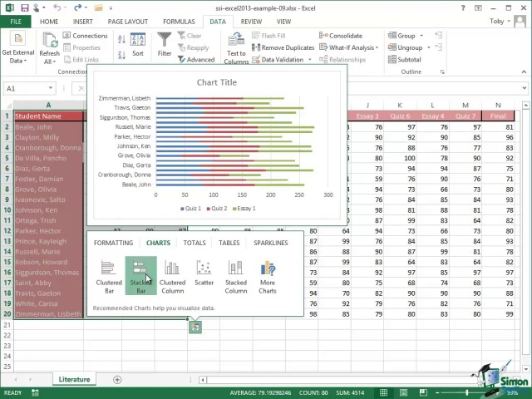The width and height of the screenshot is (532, 399).
Task: Open More Charts in Quick Analysis
Action: [x=267, y=274]
